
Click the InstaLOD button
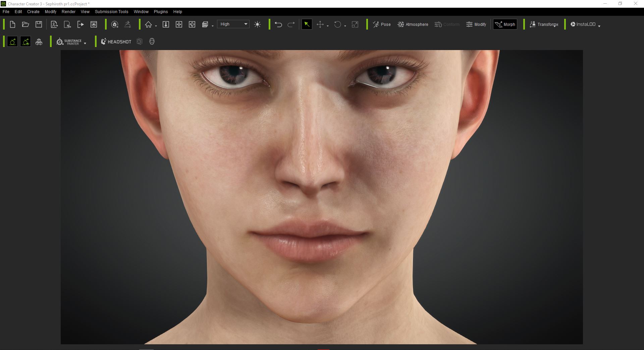(583, 24)
